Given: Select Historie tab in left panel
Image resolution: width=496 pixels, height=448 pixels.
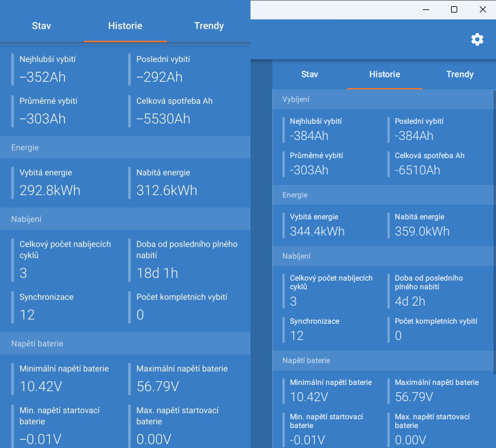Looking at the screenshot, I should tap(125, 26).
